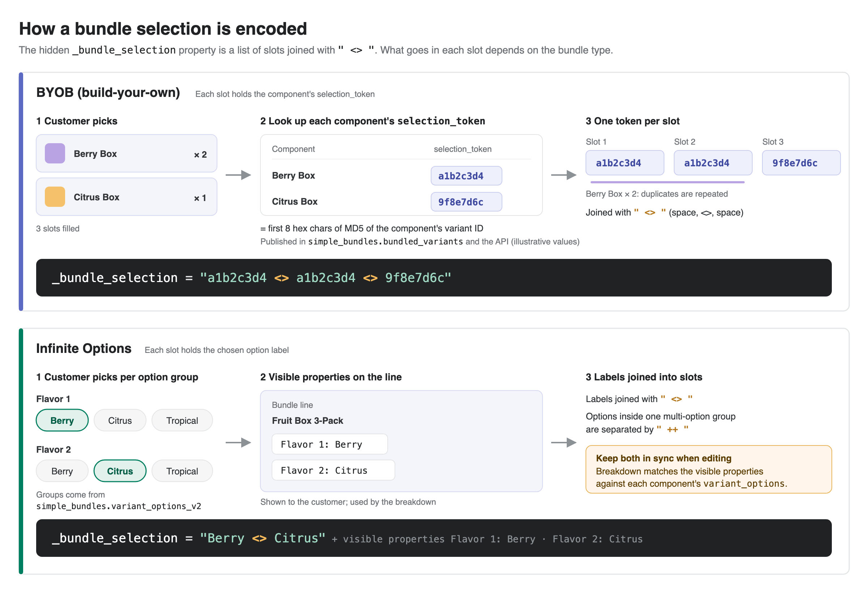Click the Slot 3 token chip

pyautogui.click(x=801, y=163)
